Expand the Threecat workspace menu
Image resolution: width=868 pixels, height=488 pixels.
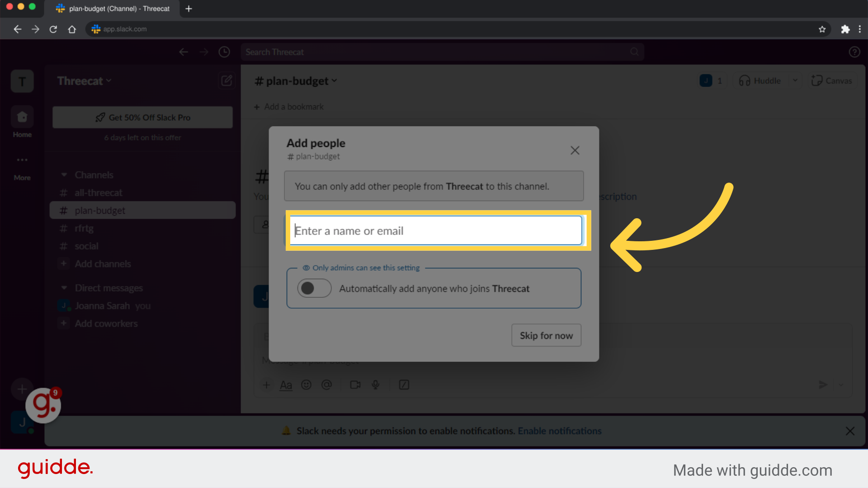click(108, 80)
